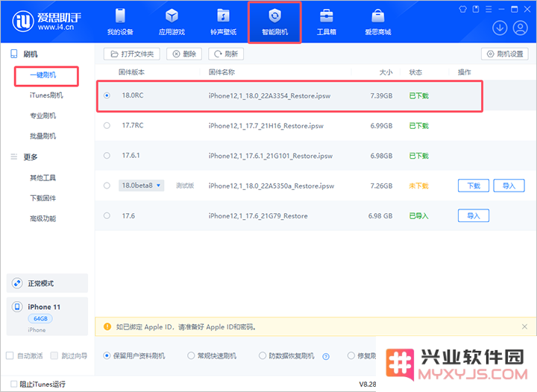The image size is (537, 392).
Task: Click 导入 button in the 17.6 row
Action: 474,216
